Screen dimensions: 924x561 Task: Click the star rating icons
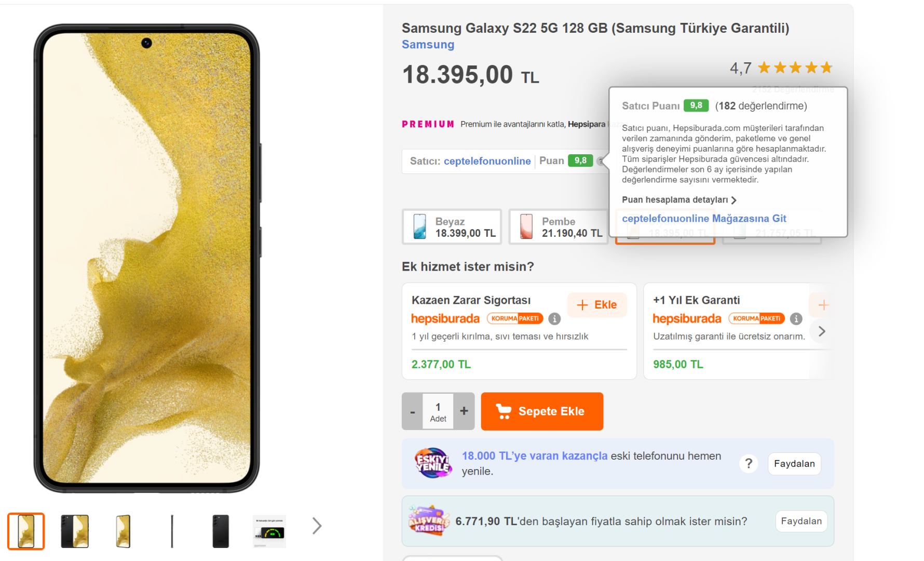(795, 68)
